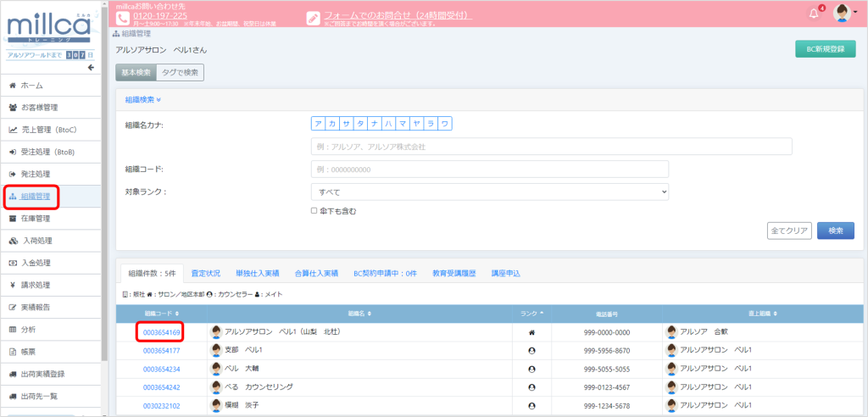Viewport: 868px width, 417px height.
Task: Open the 対象ランク dropdown
Action: [490, 192]
